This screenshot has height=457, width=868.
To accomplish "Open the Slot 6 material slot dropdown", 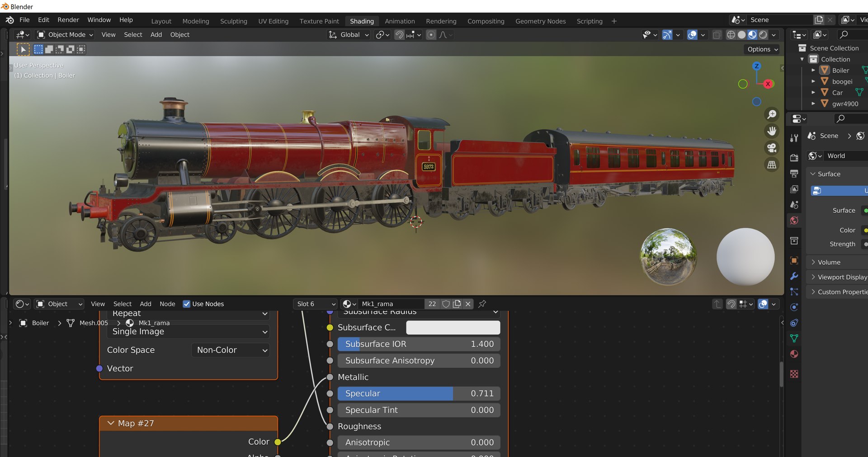I will point(315,304).
